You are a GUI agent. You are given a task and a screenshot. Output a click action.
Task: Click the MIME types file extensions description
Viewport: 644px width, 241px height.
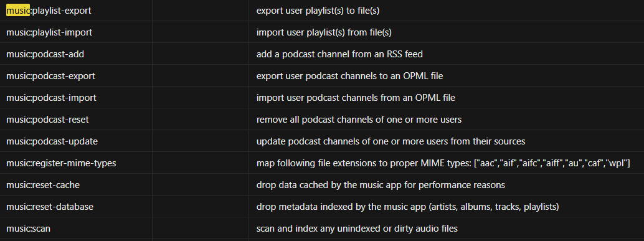click(x=443, y=163)
